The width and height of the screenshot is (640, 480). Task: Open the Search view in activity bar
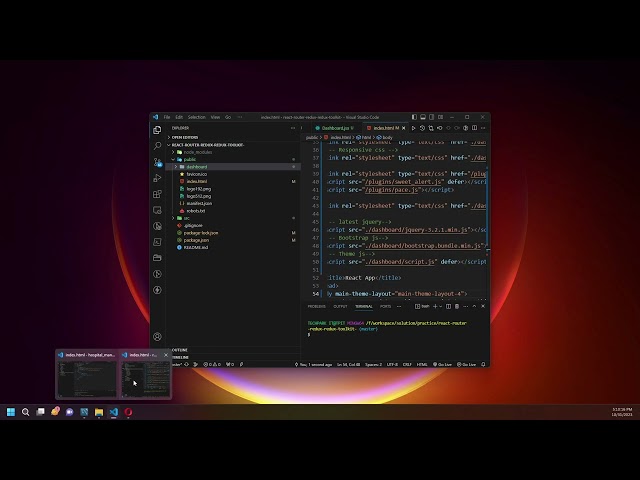point(157,145)
